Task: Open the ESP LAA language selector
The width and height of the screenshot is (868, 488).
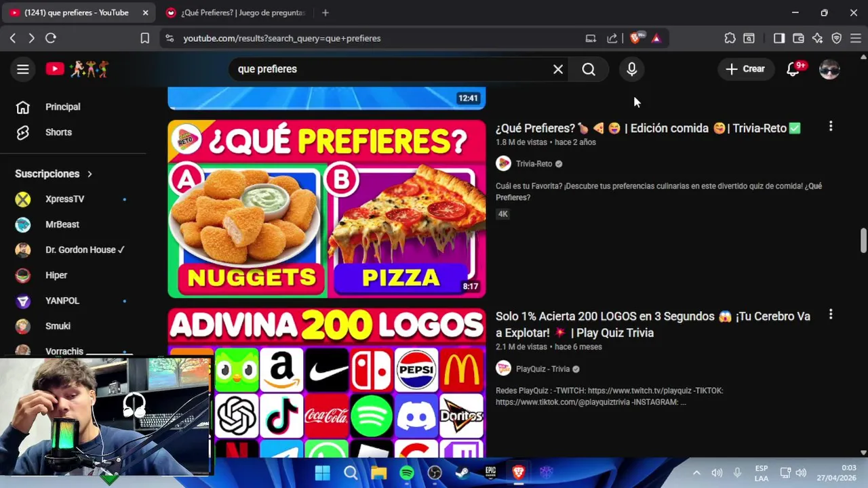Action: 762,473
